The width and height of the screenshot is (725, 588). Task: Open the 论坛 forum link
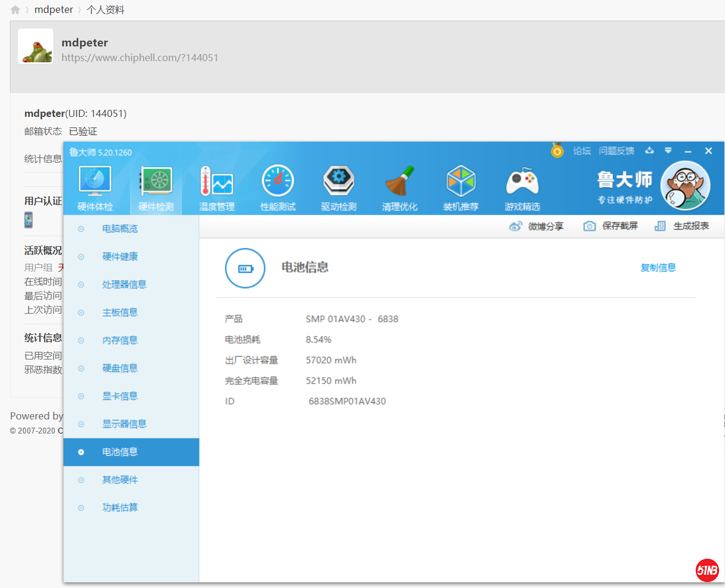coord(582,151)
